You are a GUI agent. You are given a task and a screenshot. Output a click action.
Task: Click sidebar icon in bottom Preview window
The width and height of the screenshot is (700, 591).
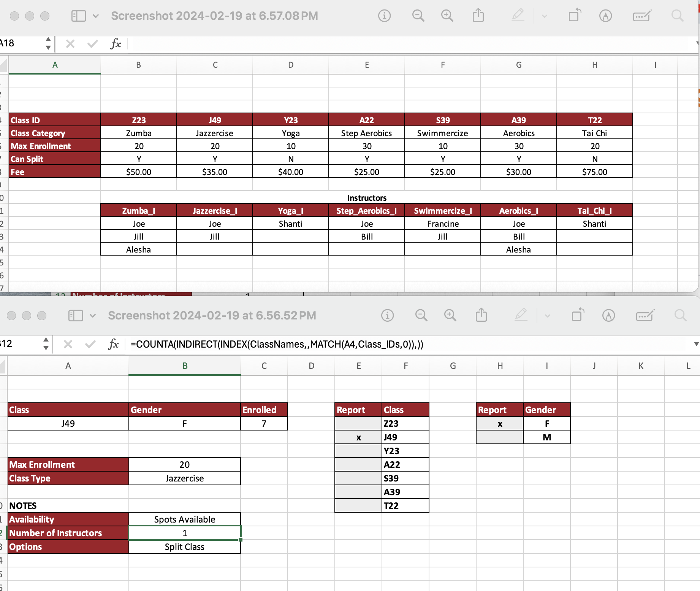[76, 316]
